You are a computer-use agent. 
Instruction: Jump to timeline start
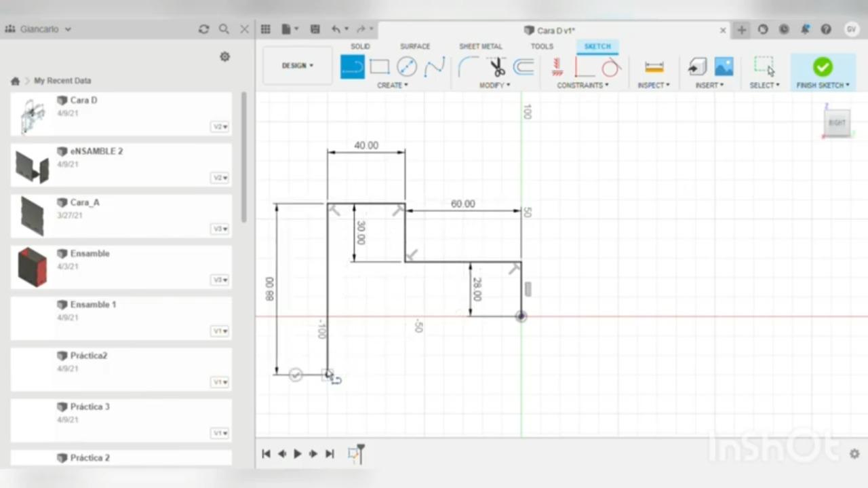point(266,453)
